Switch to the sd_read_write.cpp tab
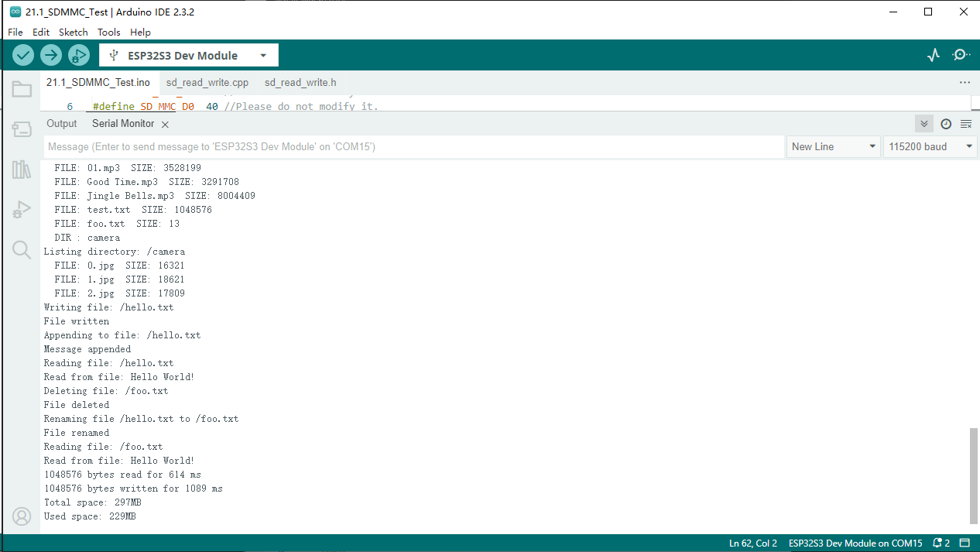The image size is (980, 552). (x=207, y=82)
